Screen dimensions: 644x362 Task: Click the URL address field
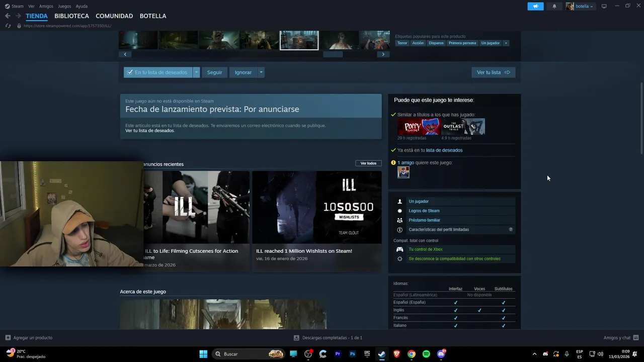coord(67,26)
